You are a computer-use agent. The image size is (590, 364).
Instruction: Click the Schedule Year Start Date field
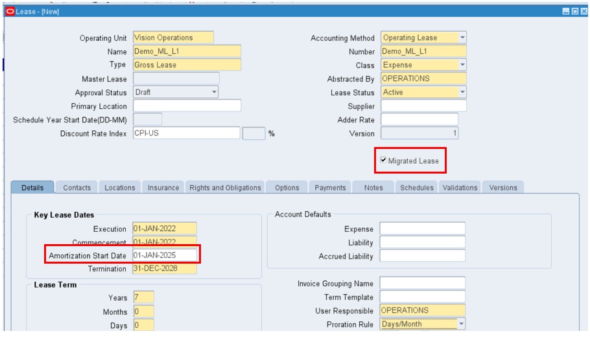[148, 119]
